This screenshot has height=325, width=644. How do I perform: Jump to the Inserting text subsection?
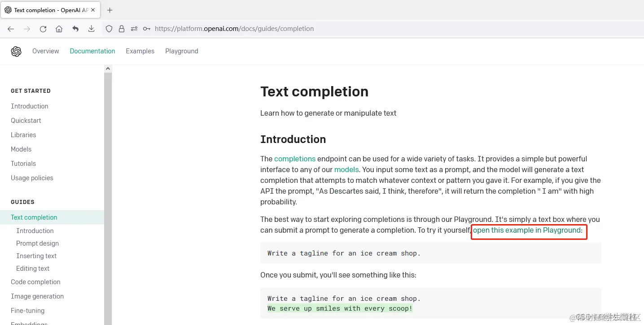click(x=36, y=256)
